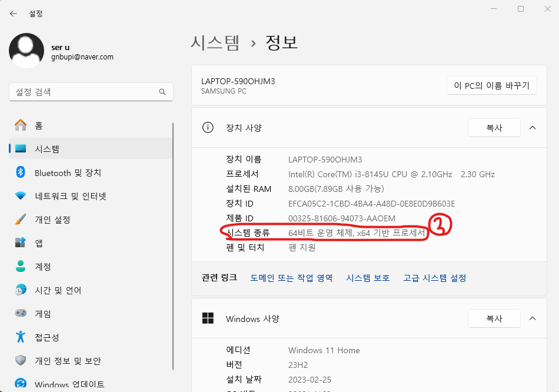559x392 pixels.
Task: Click the 23H2 version value
Action: [x=298, y=365]
